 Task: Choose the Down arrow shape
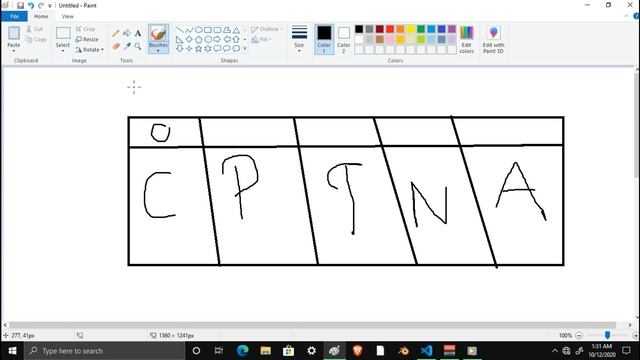click(180, 49)
